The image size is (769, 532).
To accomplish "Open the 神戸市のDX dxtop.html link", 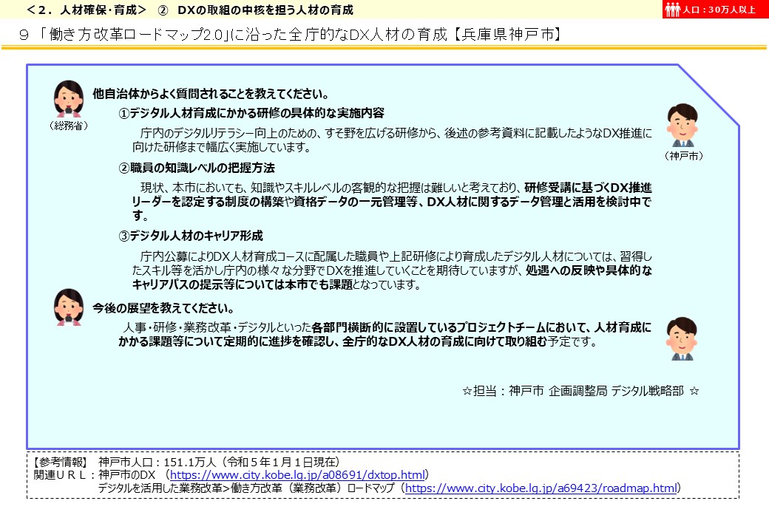I will coord(297,474).
